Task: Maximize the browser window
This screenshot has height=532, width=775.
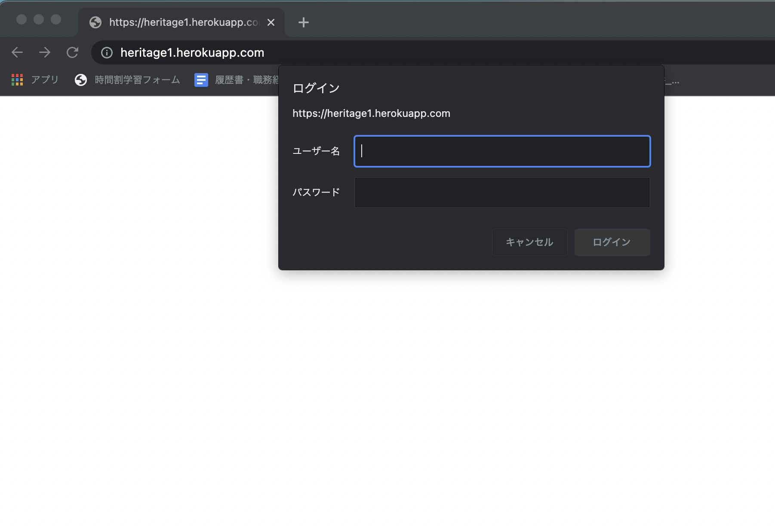Action: 56,19
